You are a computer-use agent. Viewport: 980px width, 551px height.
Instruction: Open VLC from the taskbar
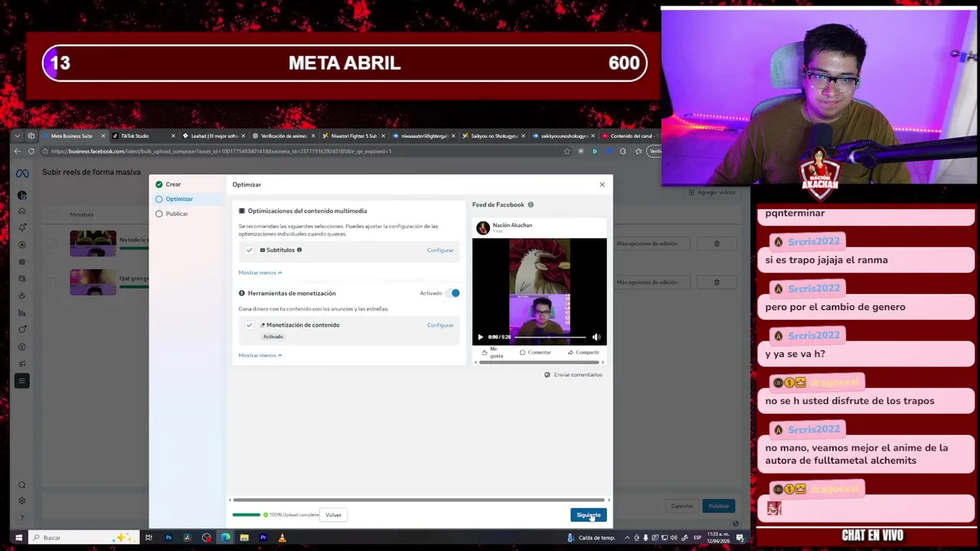coord(283,538)
